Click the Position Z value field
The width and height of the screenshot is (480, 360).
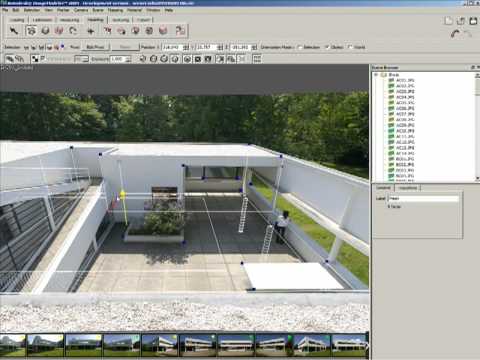pos(241,47)
